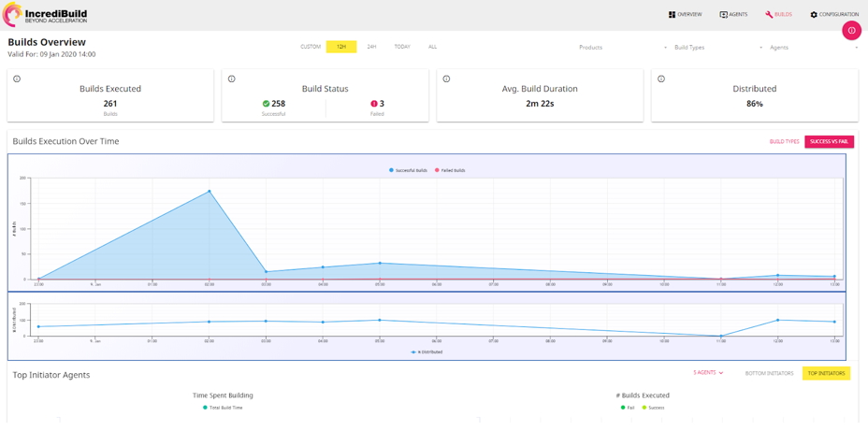Toggle Failed Builds legend item
This screenshot has height=431, width=868.
(x=450, y=170)
